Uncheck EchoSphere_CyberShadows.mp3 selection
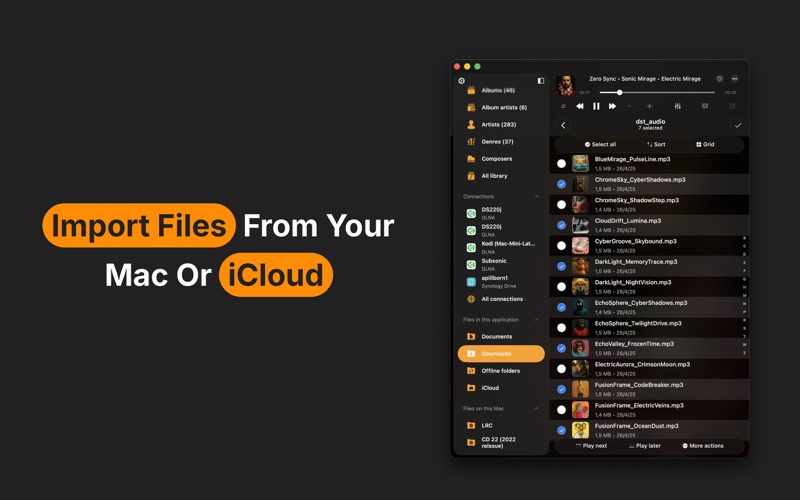This screenshot has height=500, width=800. pos(561,307)
